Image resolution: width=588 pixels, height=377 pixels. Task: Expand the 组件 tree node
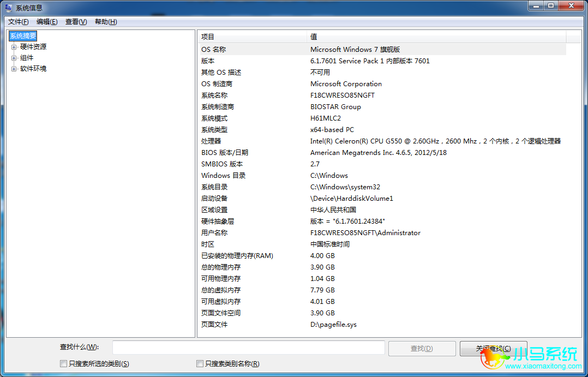[14, 58]
